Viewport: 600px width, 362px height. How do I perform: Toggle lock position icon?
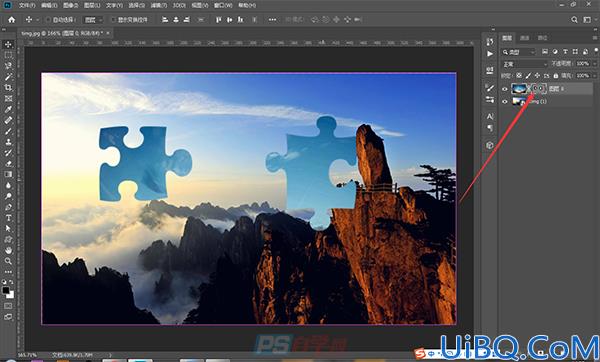(x=537, y=76)
